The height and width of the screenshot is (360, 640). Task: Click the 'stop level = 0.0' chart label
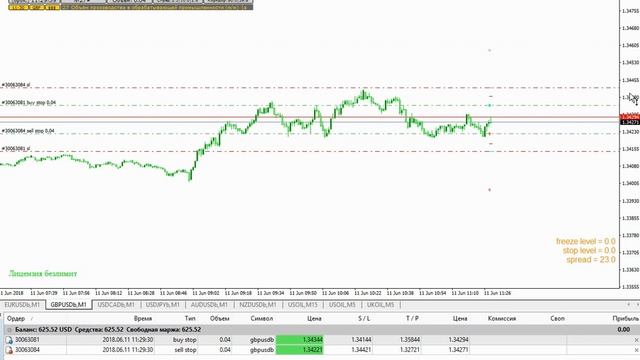click(589, 251)
